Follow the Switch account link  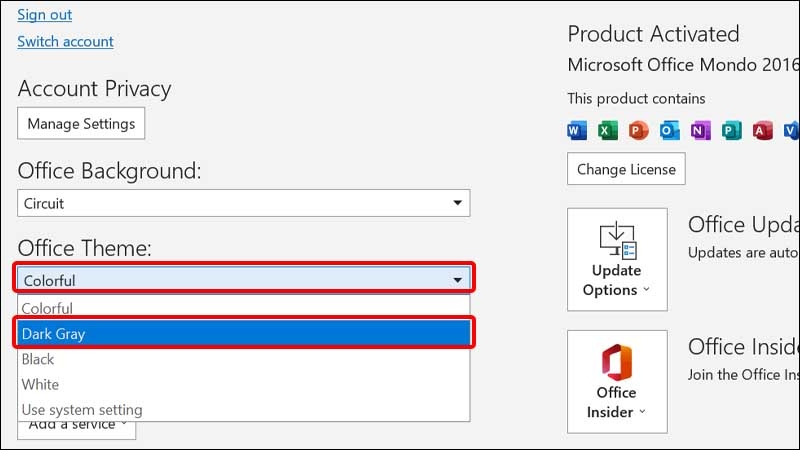pos(65,41)
